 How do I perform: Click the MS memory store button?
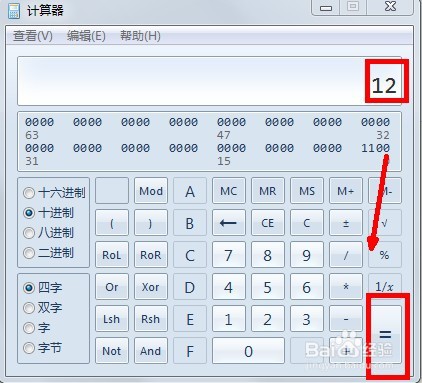point(307,191)
